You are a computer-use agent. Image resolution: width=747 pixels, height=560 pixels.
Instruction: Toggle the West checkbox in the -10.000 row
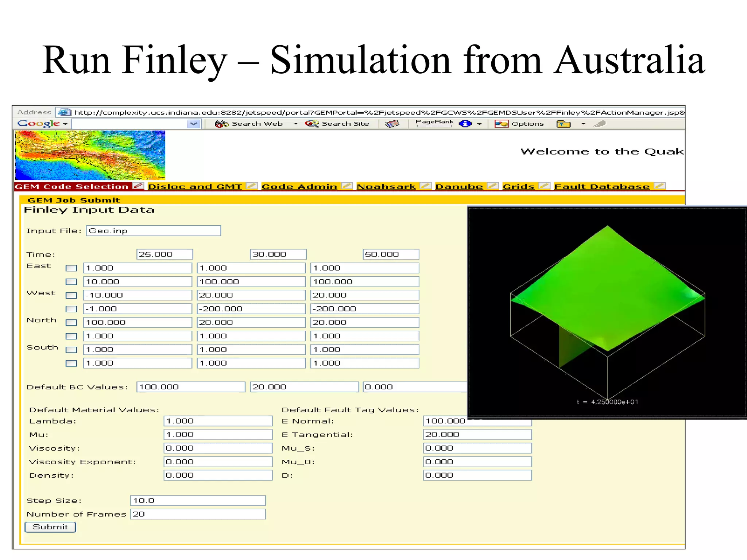coord(71,295)
